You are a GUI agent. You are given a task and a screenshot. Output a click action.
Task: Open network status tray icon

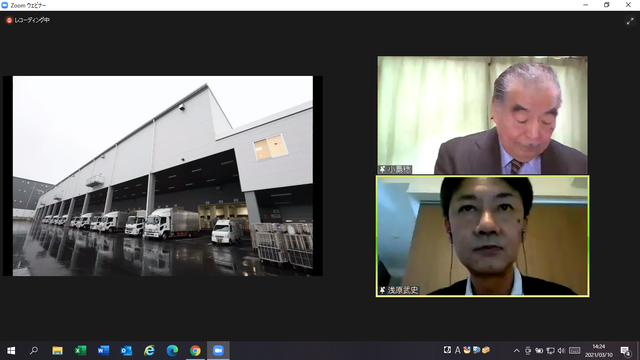[550, 351]
